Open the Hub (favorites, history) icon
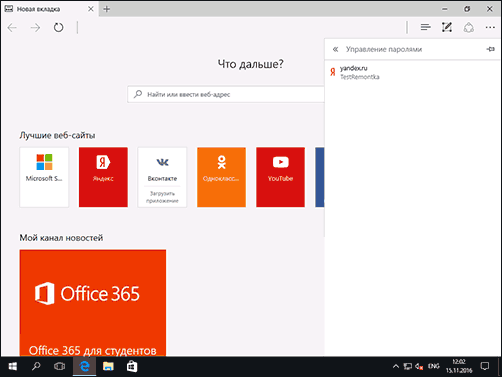The image size is (502, 377). [x=425, y=27]
